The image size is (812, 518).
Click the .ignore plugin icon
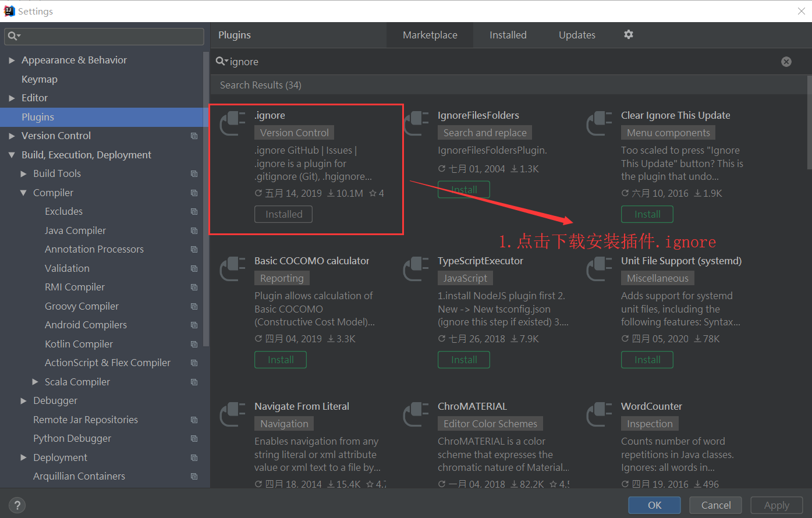233,123
